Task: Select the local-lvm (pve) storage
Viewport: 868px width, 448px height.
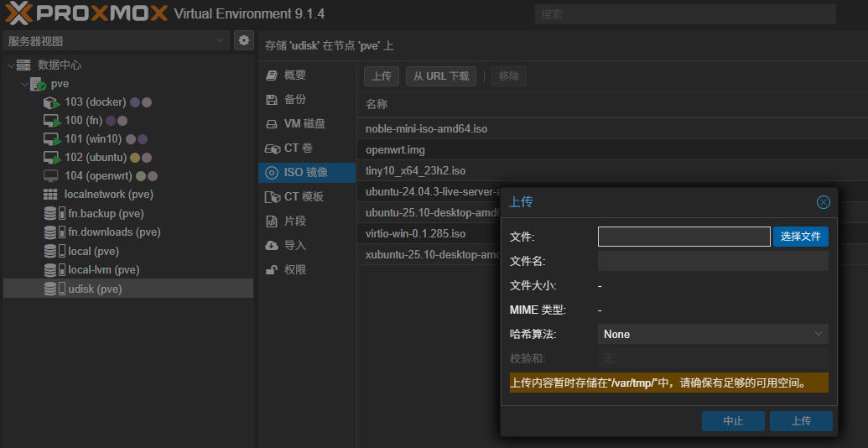Action: (x=103, y=270)
